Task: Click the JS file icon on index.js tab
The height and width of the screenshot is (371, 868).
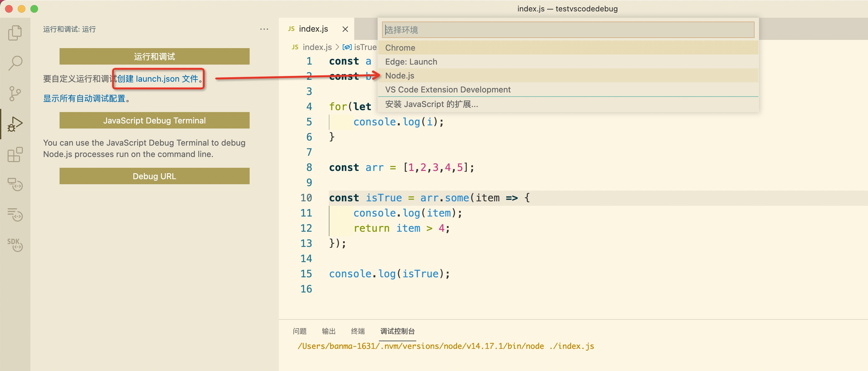Action: [291, 29]
